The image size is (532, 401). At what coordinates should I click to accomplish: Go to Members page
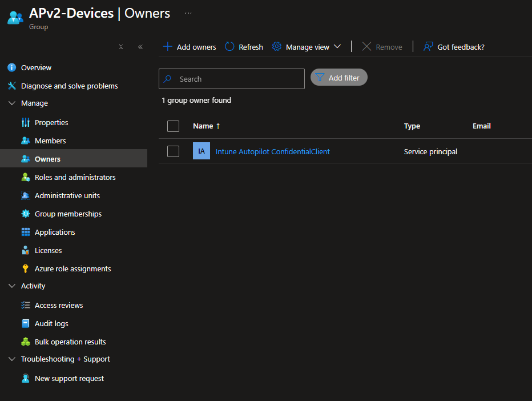(50, 141)
